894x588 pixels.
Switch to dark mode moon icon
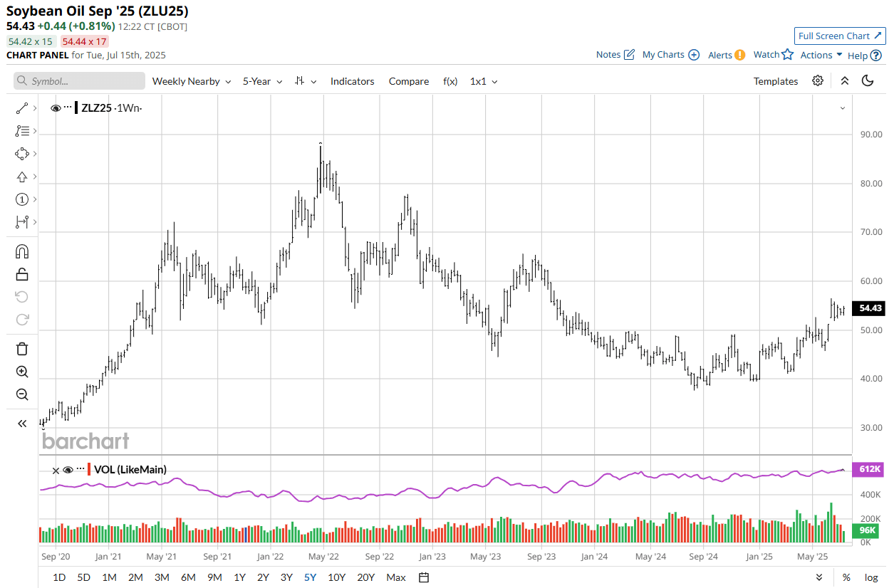click(868, 81)
